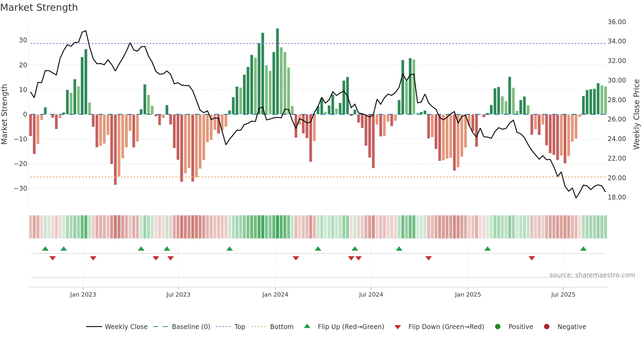Toggle the Baseline (0) legend entry
This screenshot has height=362, width=644.
tap(181, 327)
